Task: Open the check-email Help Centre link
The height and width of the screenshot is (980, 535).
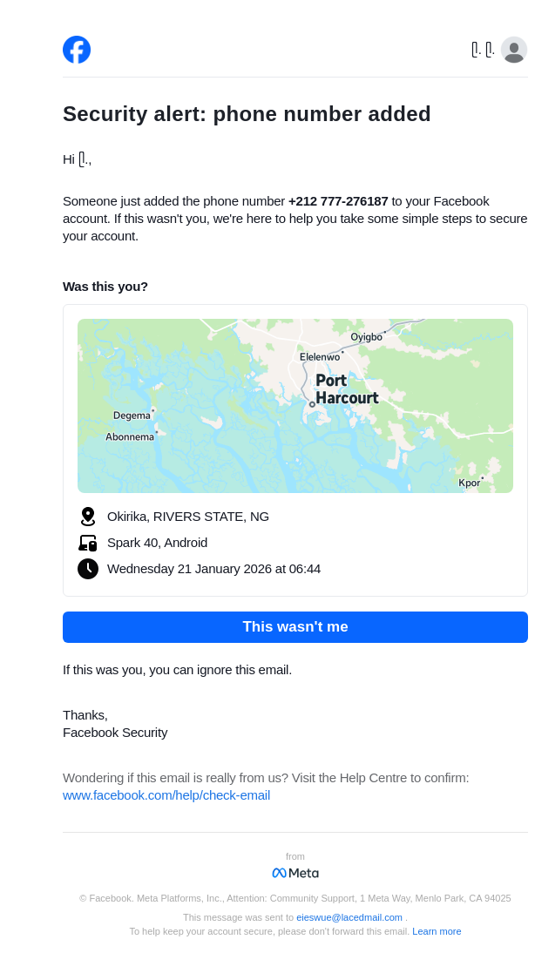Action: point(166,795)
